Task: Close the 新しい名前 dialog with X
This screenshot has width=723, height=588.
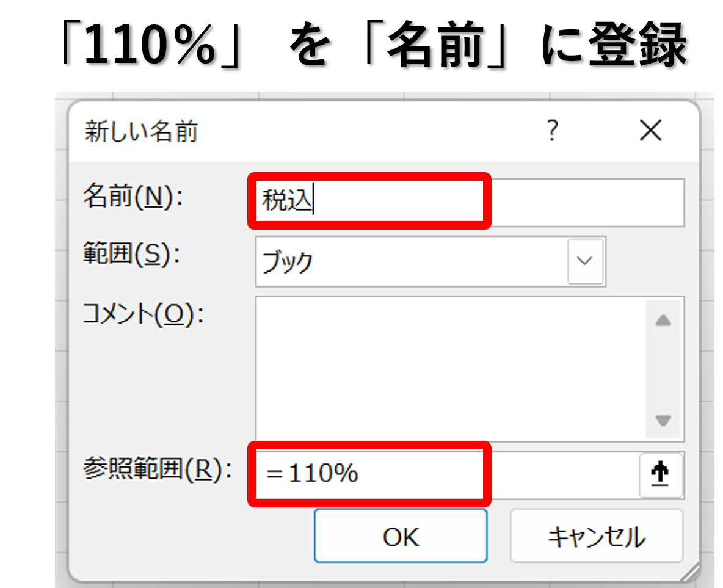Action: (650, 130)
